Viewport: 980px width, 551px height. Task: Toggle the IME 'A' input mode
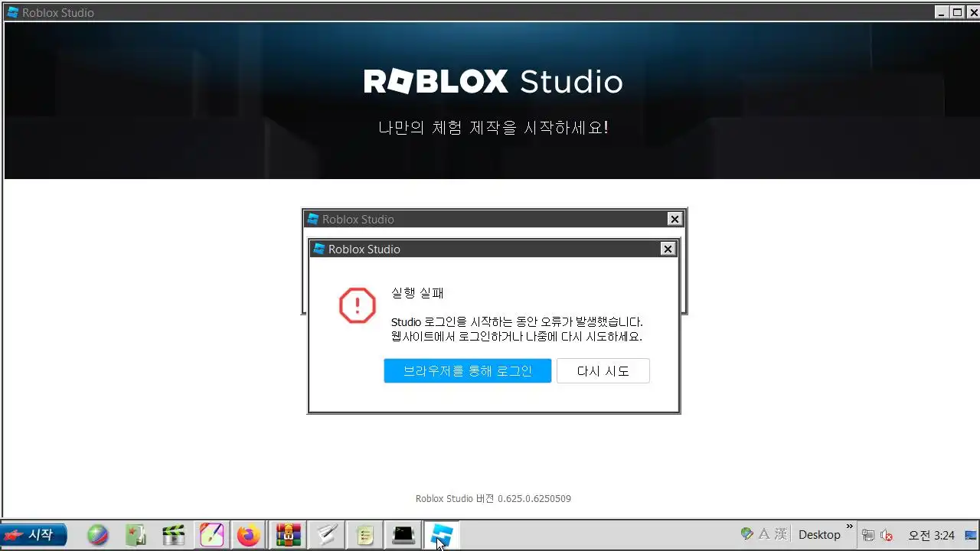[x=764, y=534]
